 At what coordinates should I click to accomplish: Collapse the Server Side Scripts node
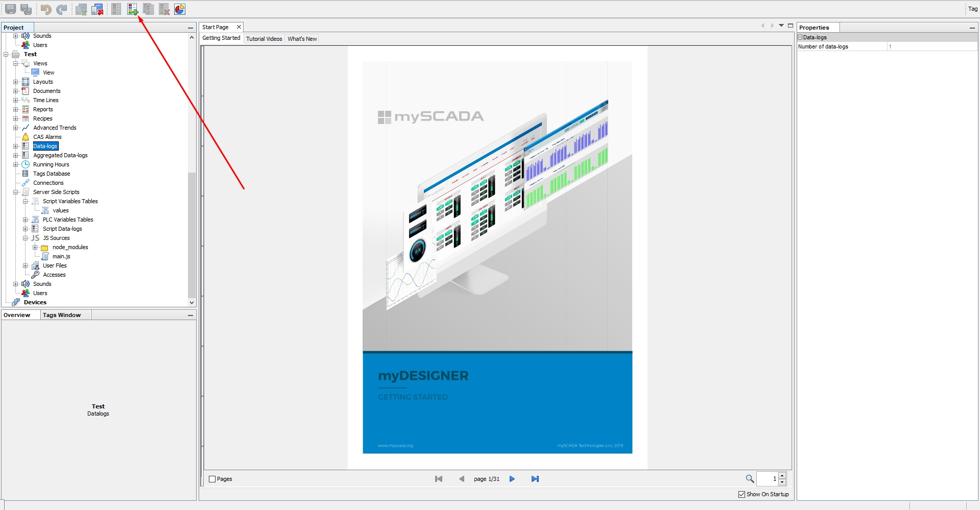[16, 192]
